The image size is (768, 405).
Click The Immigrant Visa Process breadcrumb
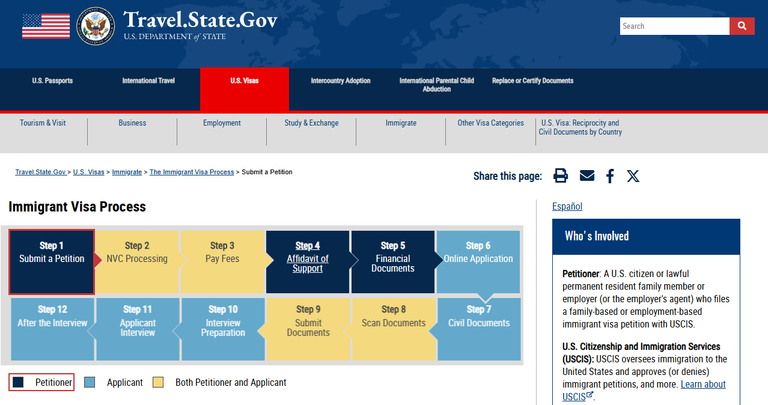[x=192, y=172]
